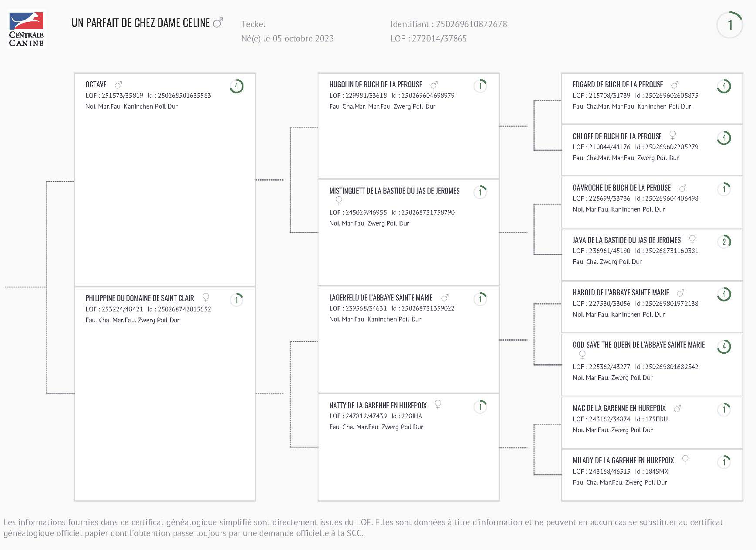Image resolution: width=756 pixels, height=550 pixels.
Task: Click female symbol next to Chloee de Buch
Action: click(673, 135)
